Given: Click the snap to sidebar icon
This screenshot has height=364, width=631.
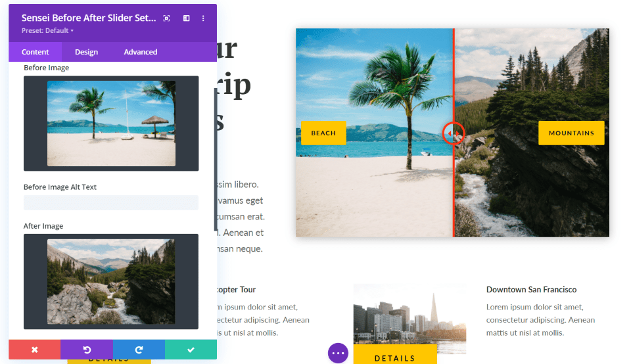Looking at the screenshot, I should 186,18.
